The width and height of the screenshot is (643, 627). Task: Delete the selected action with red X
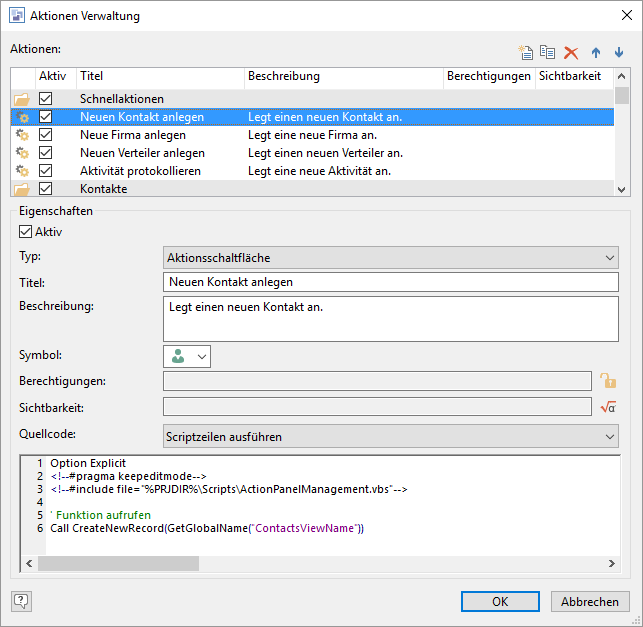571,53
